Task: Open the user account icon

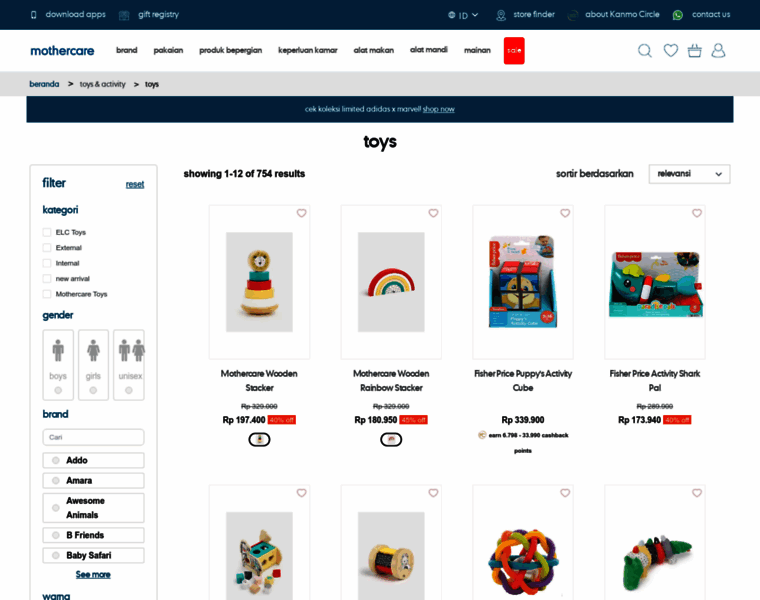Action: coord(718,50)
